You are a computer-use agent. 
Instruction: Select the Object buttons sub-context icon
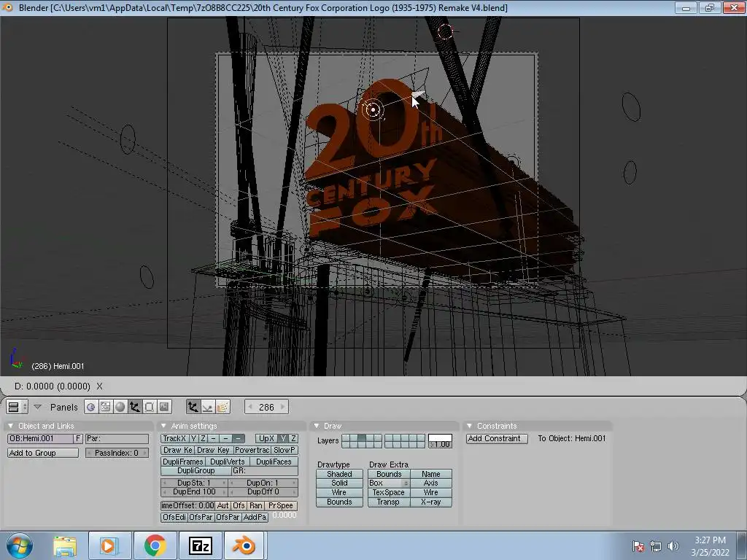point(193,407)
